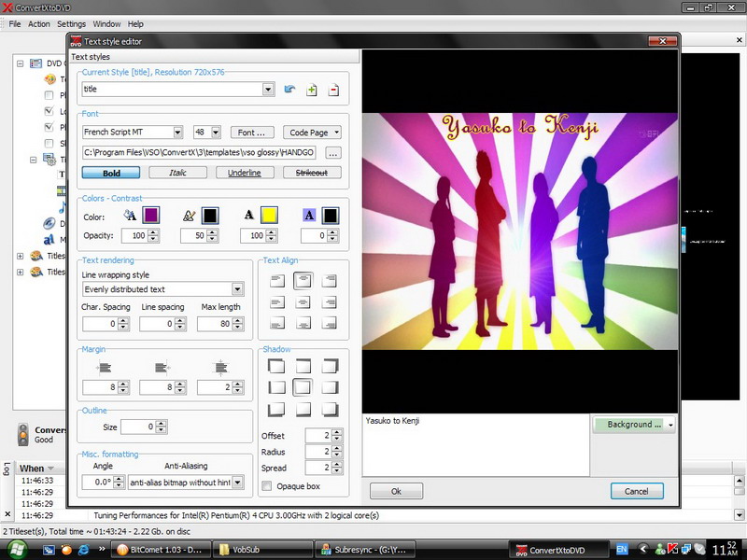
Task: Add a new text style
Action: tap(312, 90)
